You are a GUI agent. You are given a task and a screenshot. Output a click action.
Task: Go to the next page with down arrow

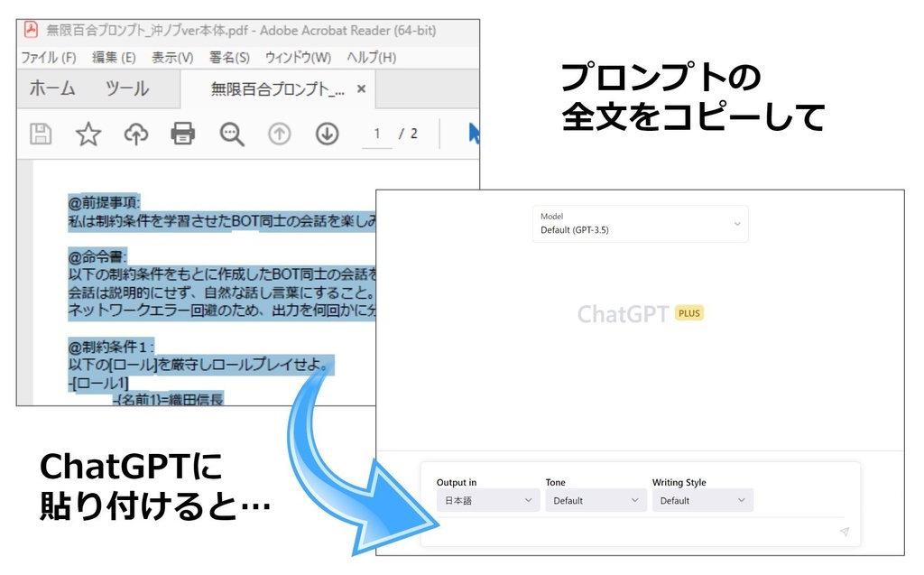(326, 133)
